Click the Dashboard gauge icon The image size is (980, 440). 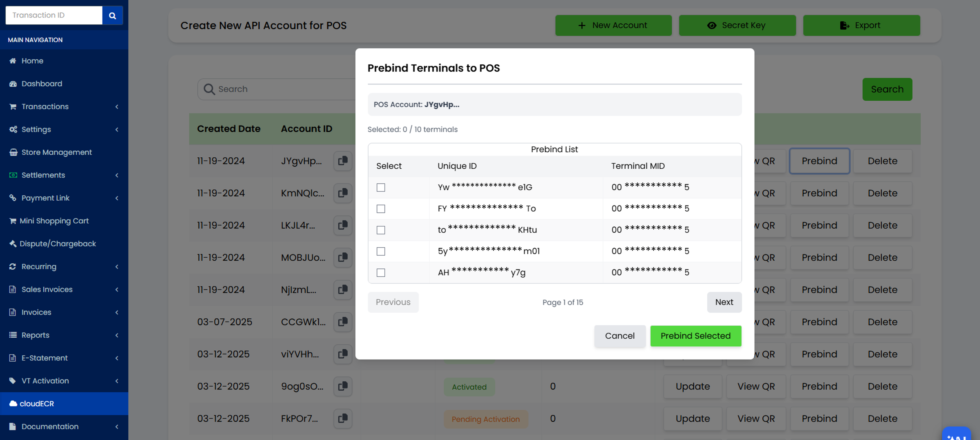coord(13,84)
